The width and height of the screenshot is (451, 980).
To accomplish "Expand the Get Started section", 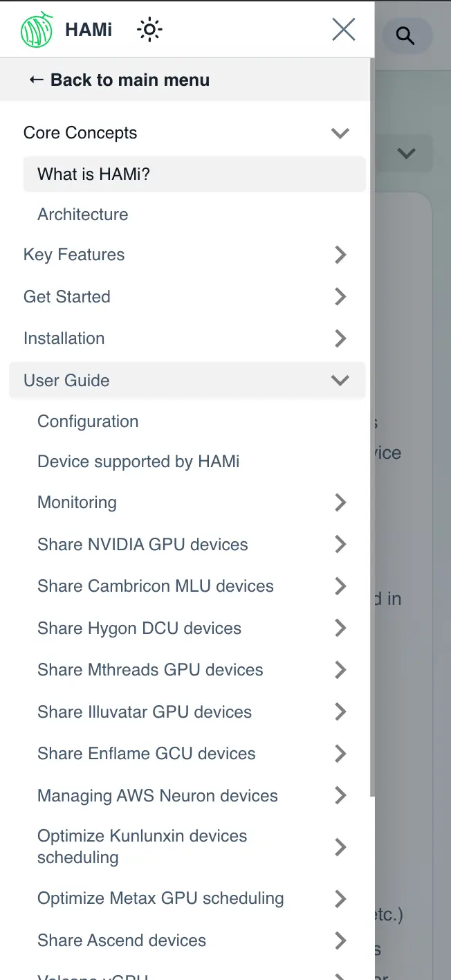I will 340,296.
